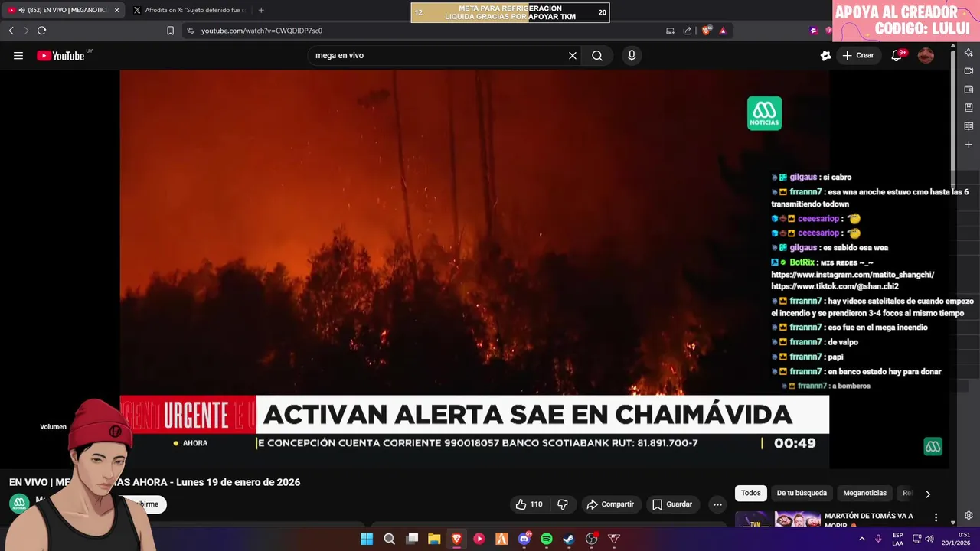Image resolution: width=980 pixels, height=551 pixels.
Task: Open the YouTube hamburger guide menu
Action: [x=18, y=56]
